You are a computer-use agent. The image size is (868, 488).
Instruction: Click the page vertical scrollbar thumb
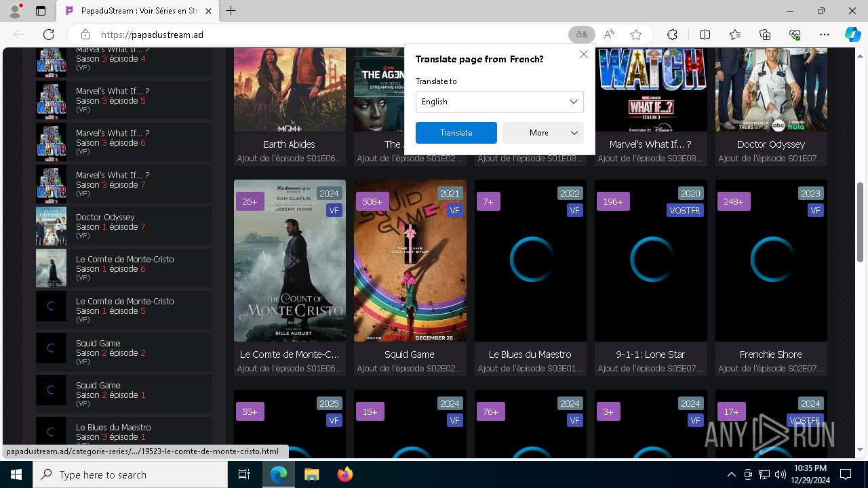pos(861,222)
